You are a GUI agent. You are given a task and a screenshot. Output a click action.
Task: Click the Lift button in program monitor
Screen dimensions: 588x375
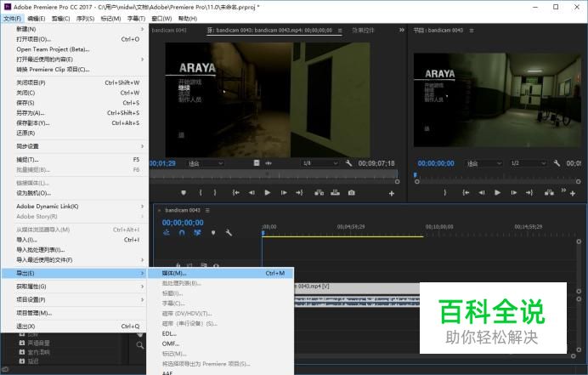click(549, 193)
